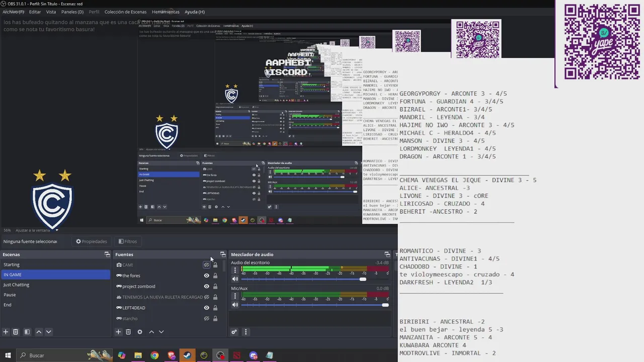Show TENEMOS LA NUEVA RULETA source via eye icon
The width and height of the screenshot is (644, 362).
[206, 297]
